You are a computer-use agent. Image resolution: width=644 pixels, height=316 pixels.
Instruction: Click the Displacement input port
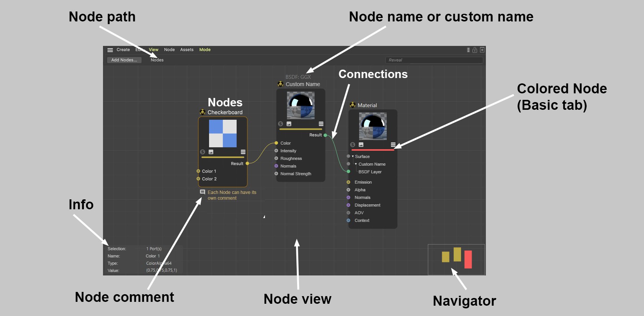pos(348,205)
